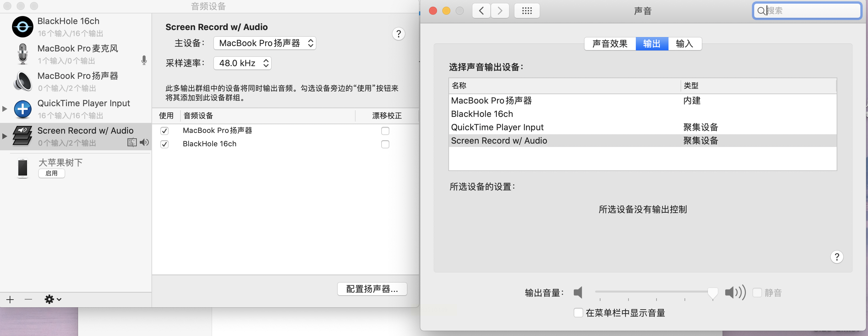The height and width of the screenshot is (336, 868).
Task: Select BlackHole 16ch in device sidebar
Action: point(76,27)
